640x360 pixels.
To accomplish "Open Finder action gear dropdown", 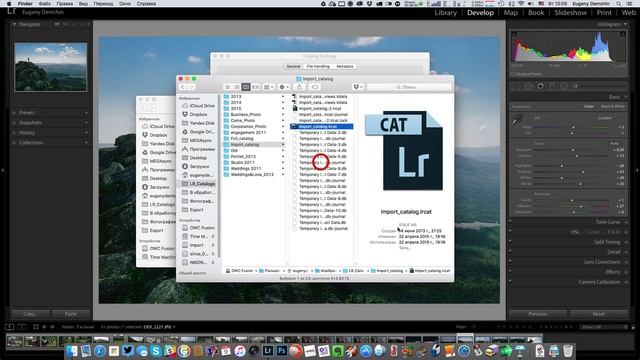I will (x=283, y=87).
